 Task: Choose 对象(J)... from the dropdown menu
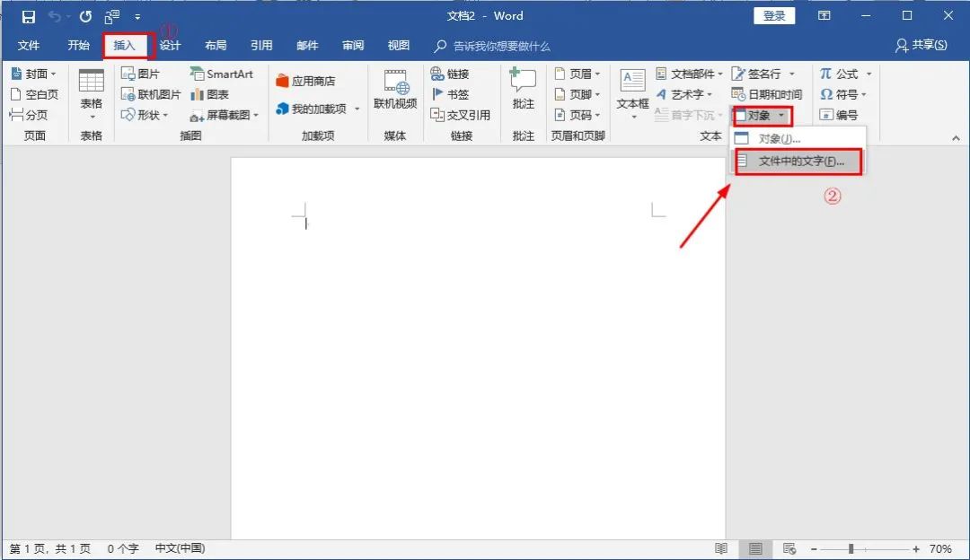click(798, 139)
